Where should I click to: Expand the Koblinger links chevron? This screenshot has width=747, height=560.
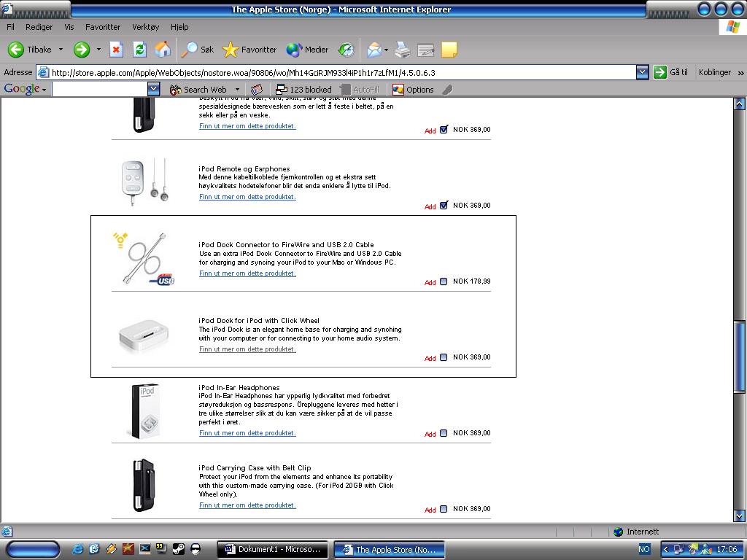pos(741,73)
